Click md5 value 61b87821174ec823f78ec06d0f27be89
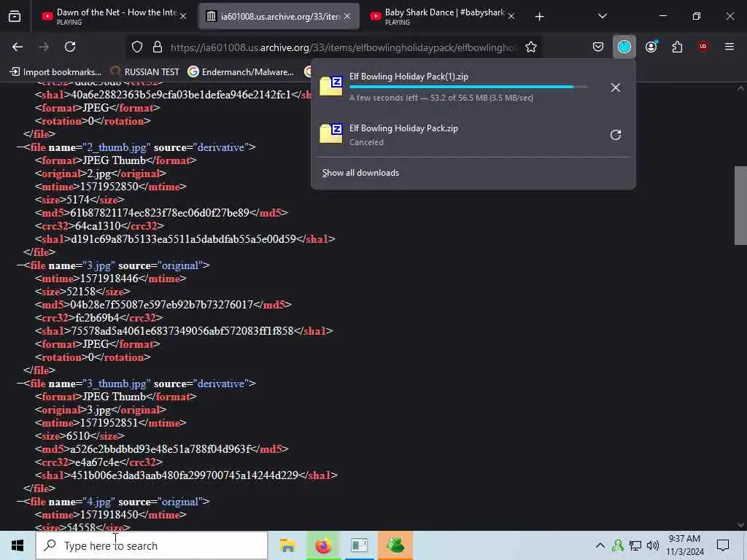747x560 pixels. pyautogui.click(x=160, y=213)
